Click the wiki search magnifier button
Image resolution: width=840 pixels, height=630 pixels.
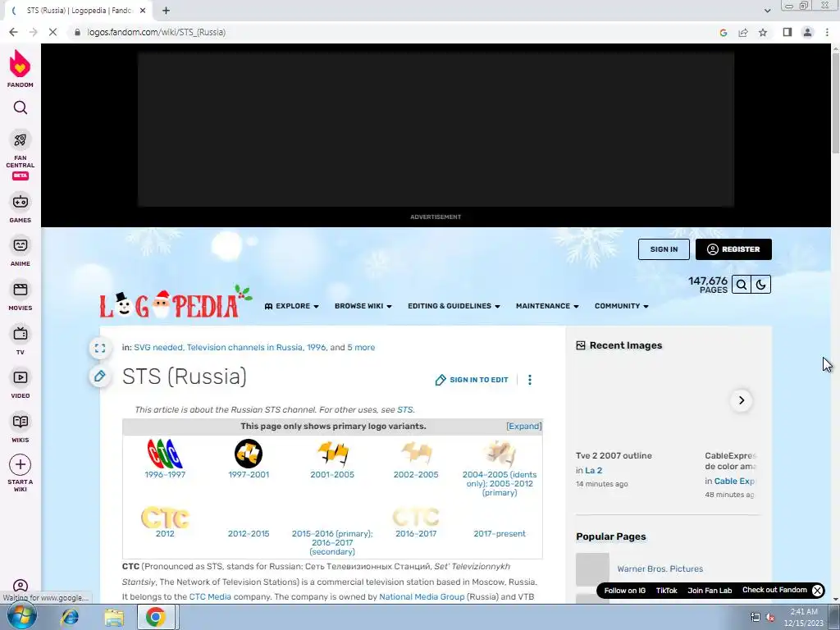742,285
